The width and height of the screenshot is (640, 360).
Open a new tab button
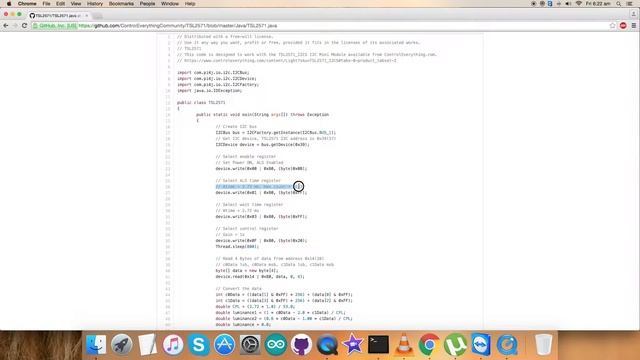tap(97, 16)
